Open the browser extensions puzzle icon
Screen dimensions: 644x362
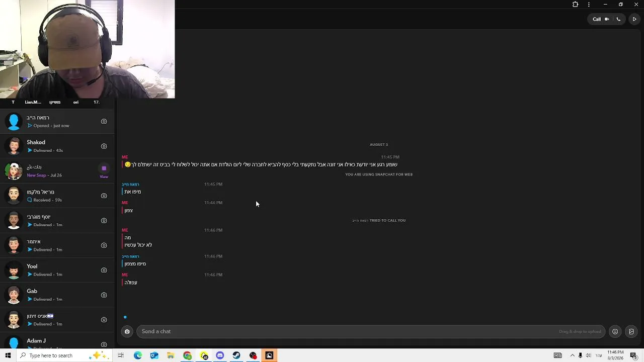576,5
